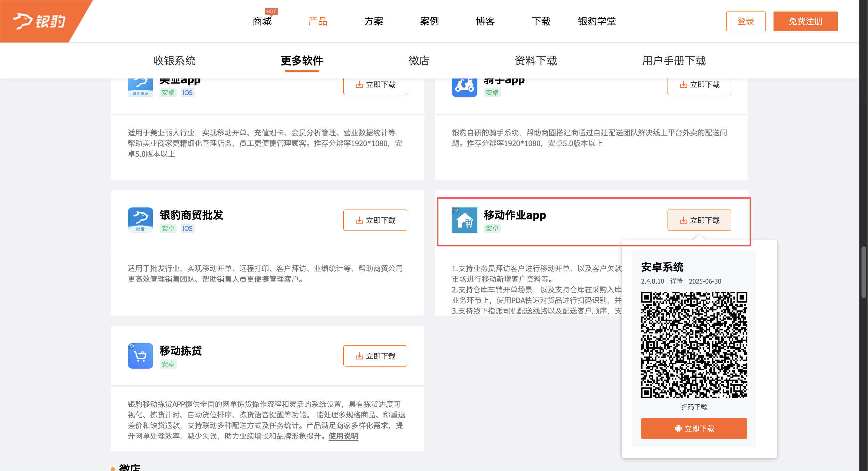Click the HOT badge above 商城
This screenshot has width=868, height=471.
coord(271,12)
